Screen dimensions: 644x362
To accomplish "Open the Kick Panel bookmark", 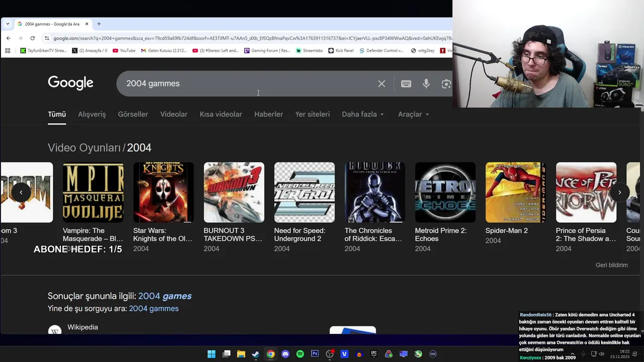I will [341, 50].
